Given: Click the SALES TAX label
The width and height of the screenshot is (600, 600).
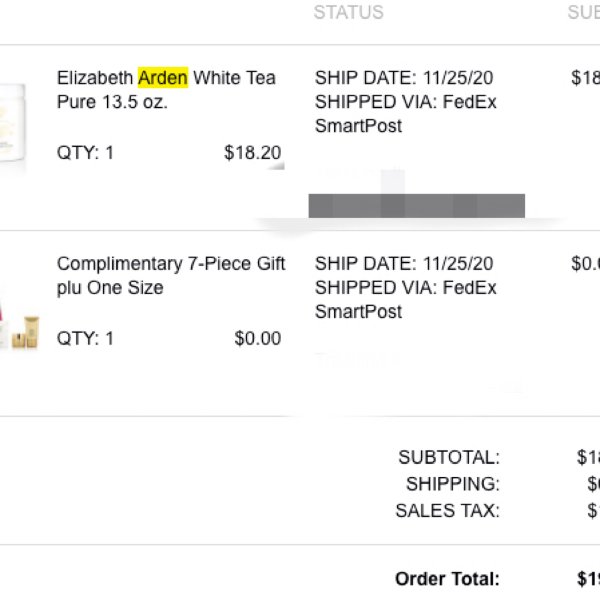Looking at the screenshot, I should click(x=448, y=510).
